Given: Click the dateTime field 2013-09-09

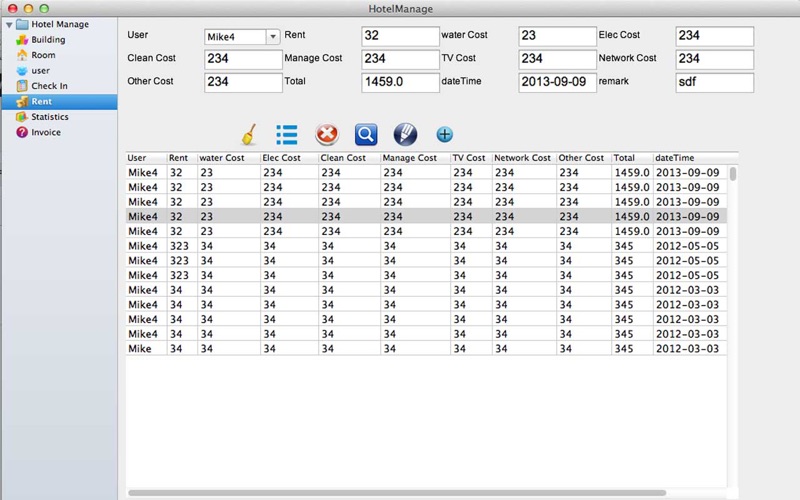Looking at the screenshot, I should (557, 83).
